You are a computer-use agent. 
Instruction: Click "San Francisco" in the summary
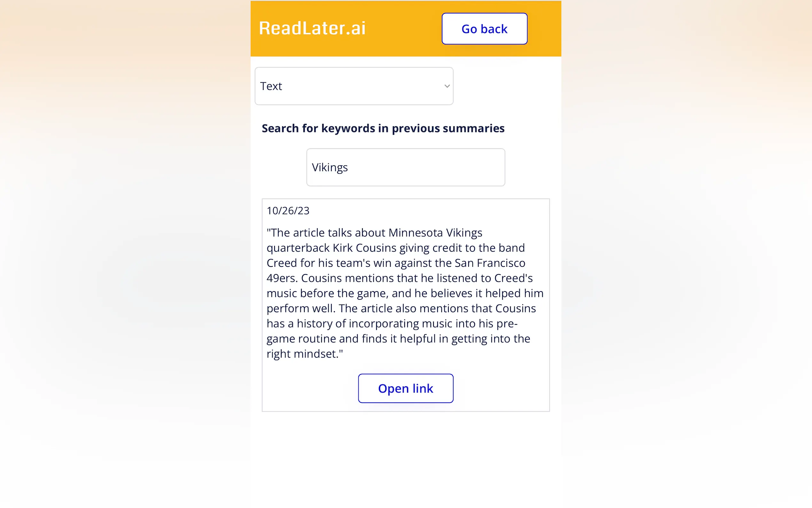490,263
